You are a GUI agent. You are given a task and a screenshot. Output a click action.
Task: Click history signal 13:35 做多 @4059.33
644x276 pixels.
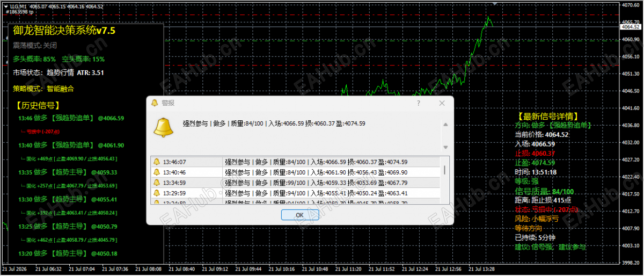68,172
